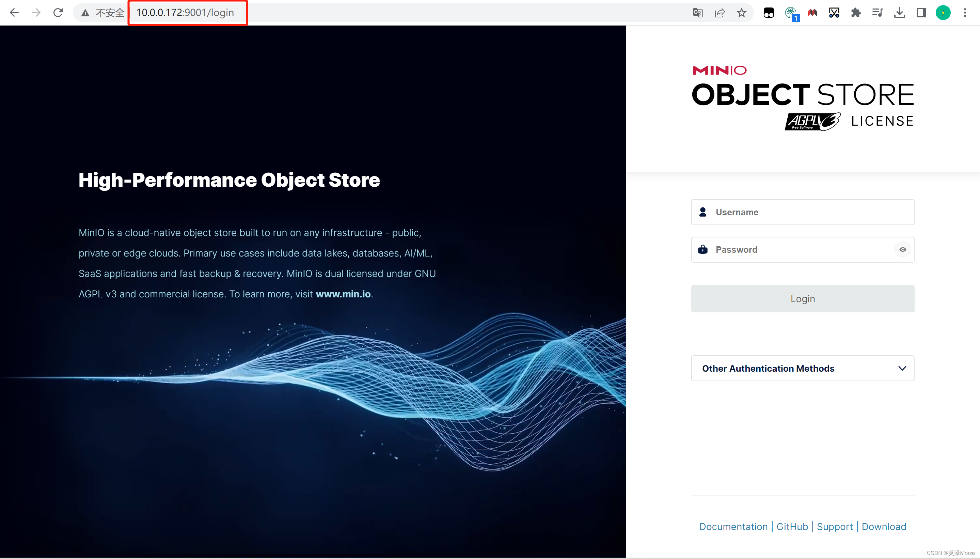Open the green profile avatar menu
The image size is (980, 559).
pos(943,13)
